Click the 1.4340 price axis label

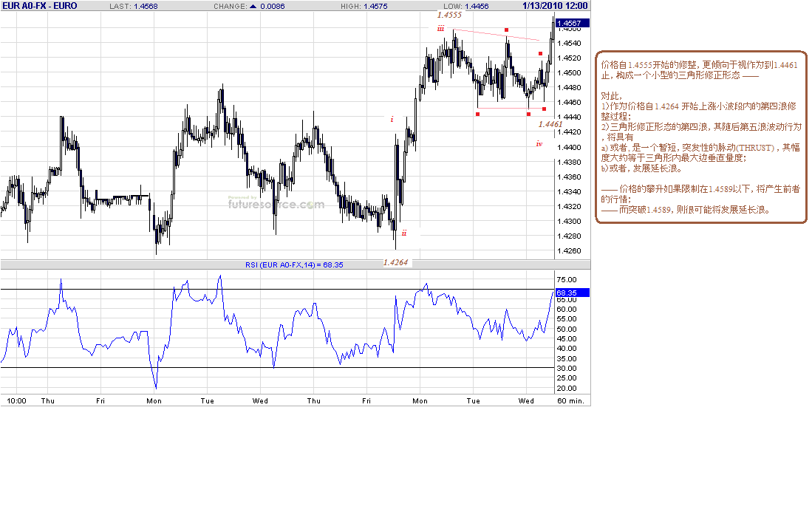tap(570, 191)
